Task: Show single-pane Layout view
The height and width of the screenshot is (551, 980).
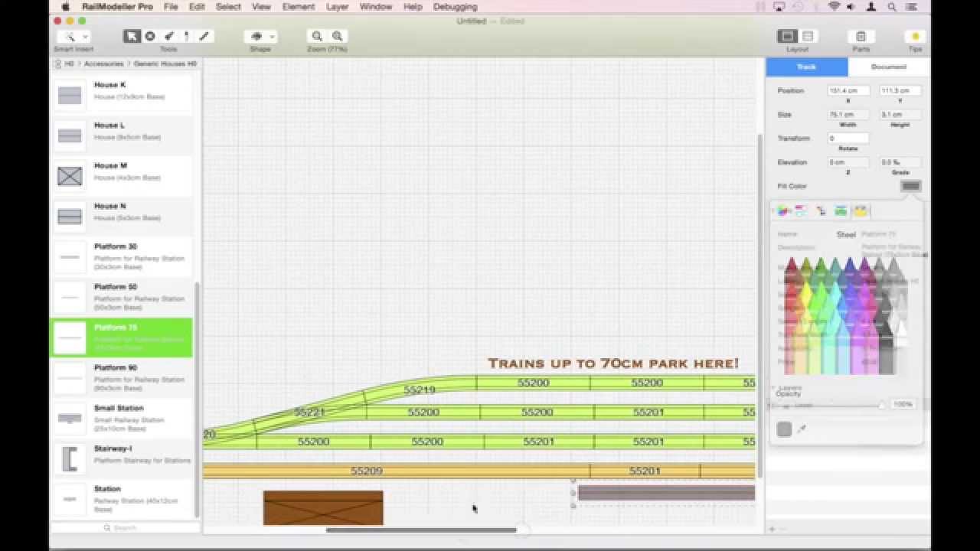Action: point(787,36)
